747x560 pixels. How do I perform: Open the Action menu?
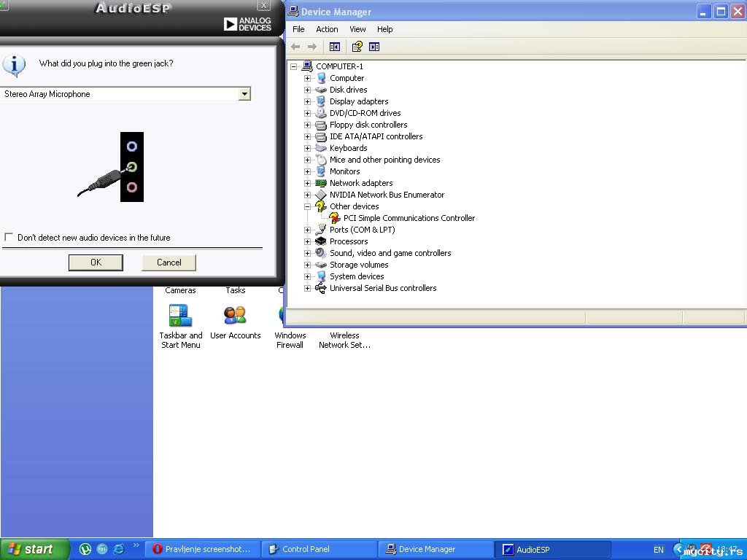pos(327,29)
